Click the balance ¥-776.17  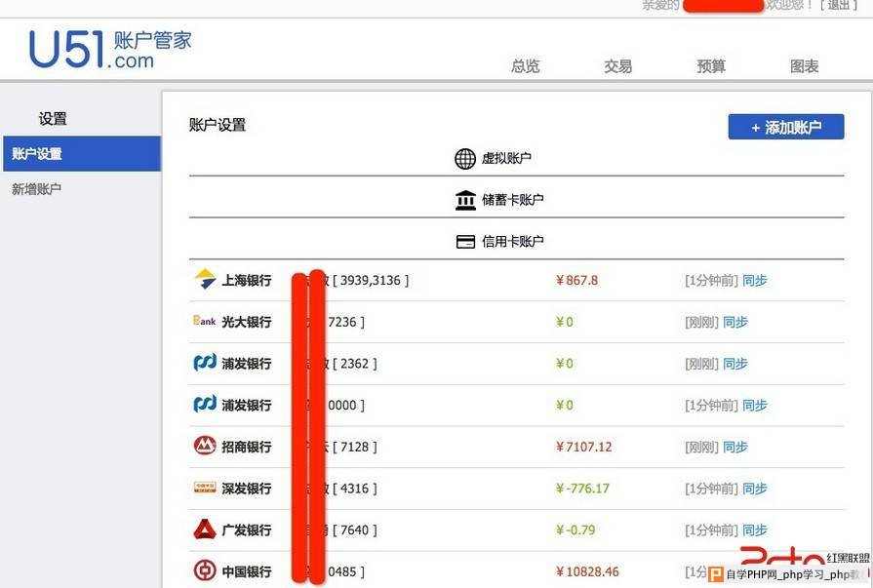(582, 489)
